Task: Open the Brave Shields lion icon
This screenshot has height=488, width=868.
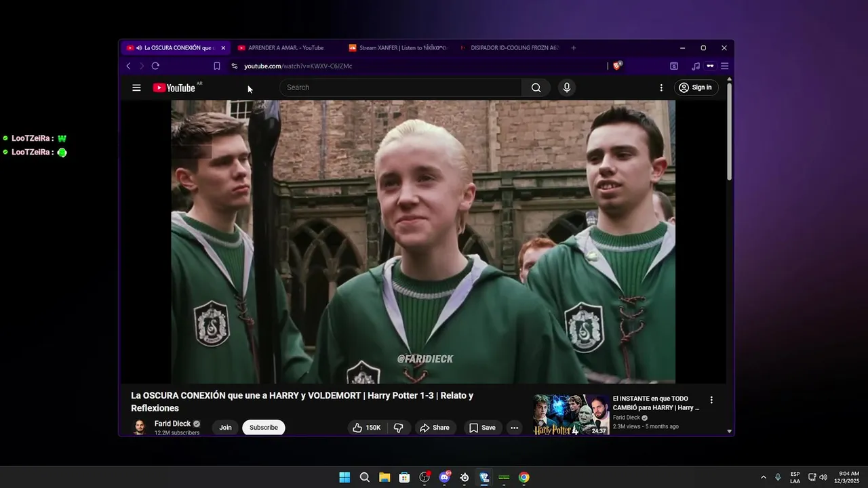Action: (617, 66)
